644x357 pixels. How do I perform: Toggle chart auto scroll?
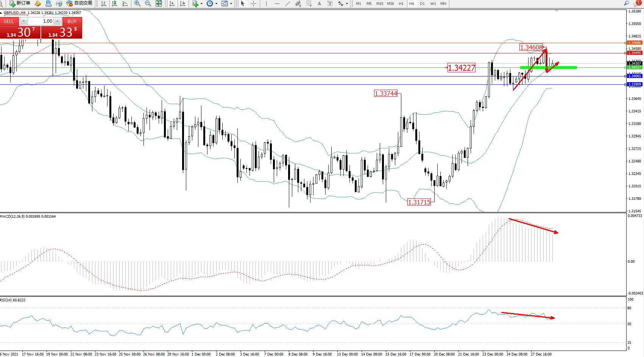pos(172,3)
